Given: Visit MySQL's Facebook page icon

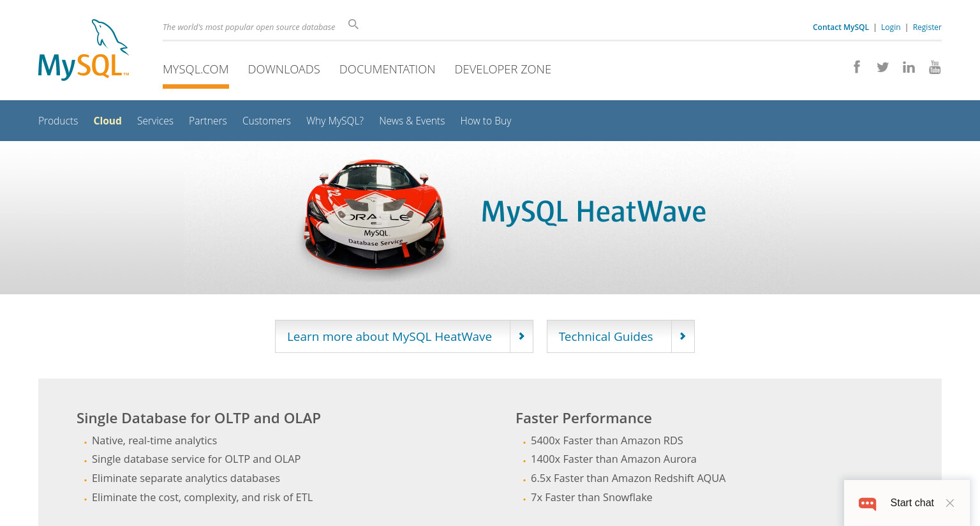Looking at the screenshot, I should [857, 67].
